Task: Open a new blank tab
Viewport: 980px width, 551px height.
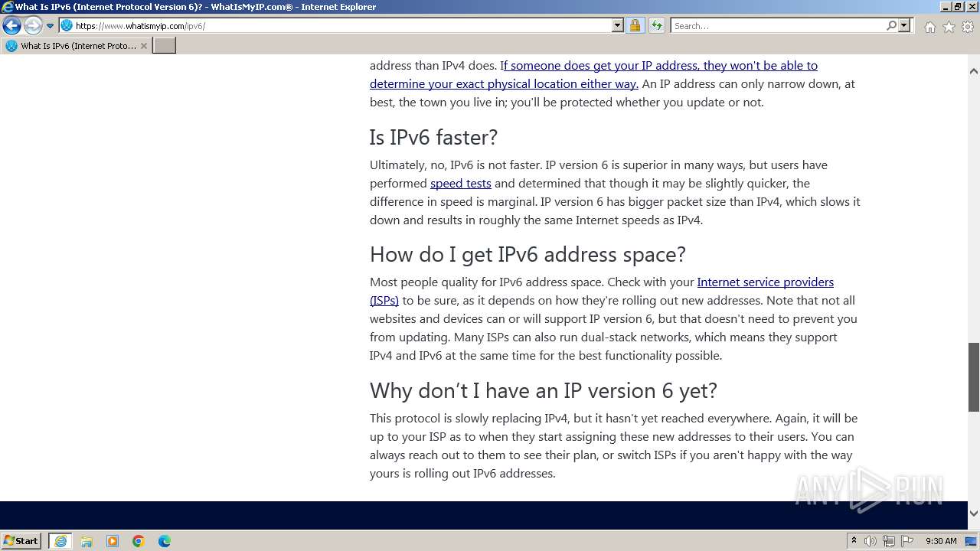Action: pyautogui.click(x=165, y=46)
